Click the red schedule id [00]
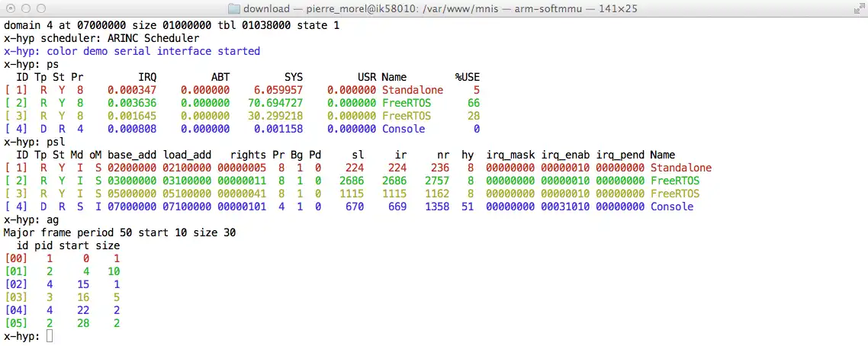The image size is (868, 346). tap(15, 258)
